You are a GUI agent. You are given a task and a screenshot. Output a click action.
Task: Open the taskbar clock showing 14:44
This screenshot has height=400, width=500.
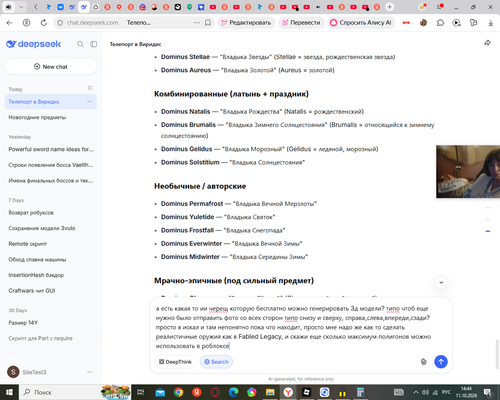(466, 392)
